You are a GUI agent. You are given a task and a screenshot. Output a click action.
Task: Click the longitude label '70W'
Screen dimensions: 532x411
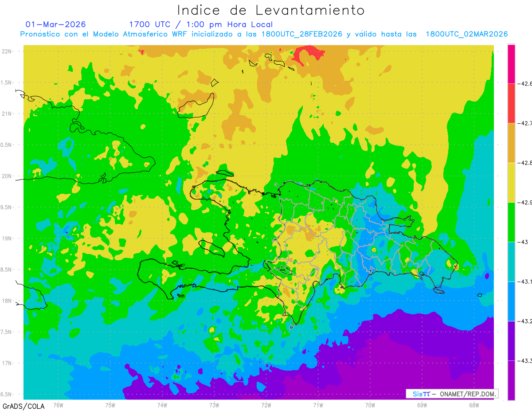coord(370,405)
